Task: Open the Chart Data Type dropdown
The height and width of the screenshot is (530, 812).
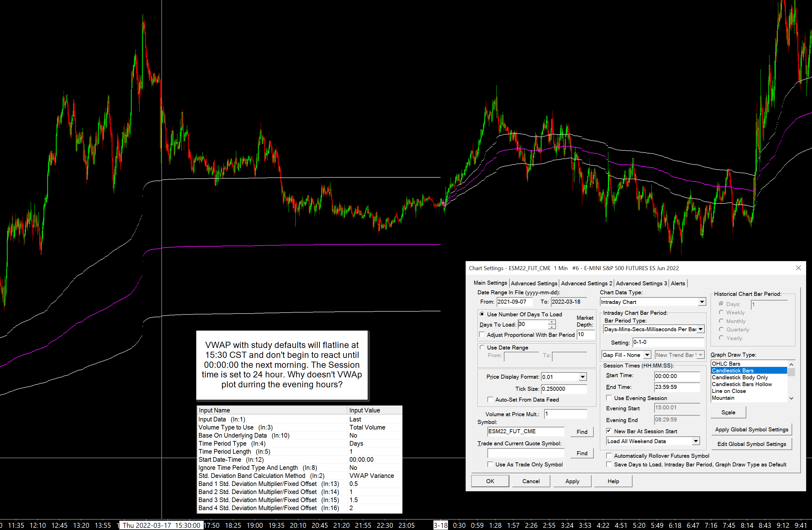Action: pyautogui.click(x=701, y=302)
